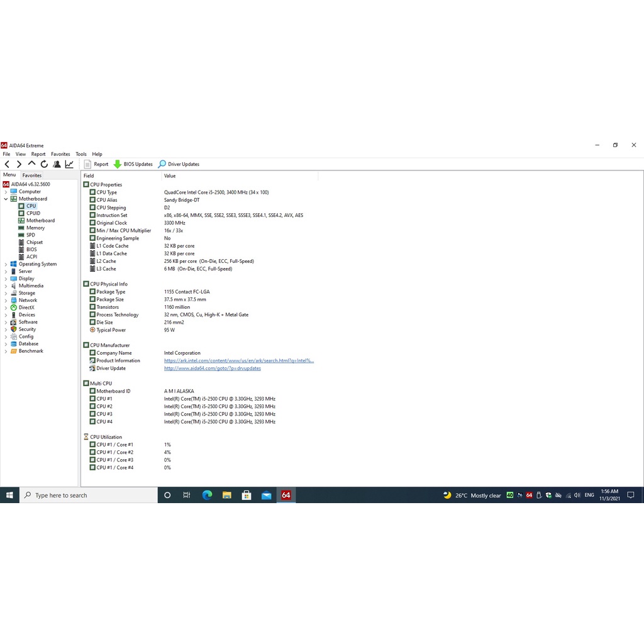This screenshot has height=644, width=644.
Task: Click the DirectX icon in the tree
Action: (14, 308)
